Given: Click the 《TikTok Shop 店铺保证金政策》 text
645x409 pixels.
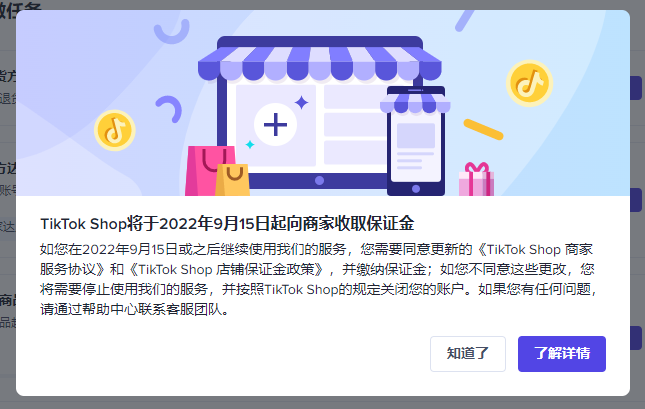Looking at the screenshot, I should coord(228,269).
